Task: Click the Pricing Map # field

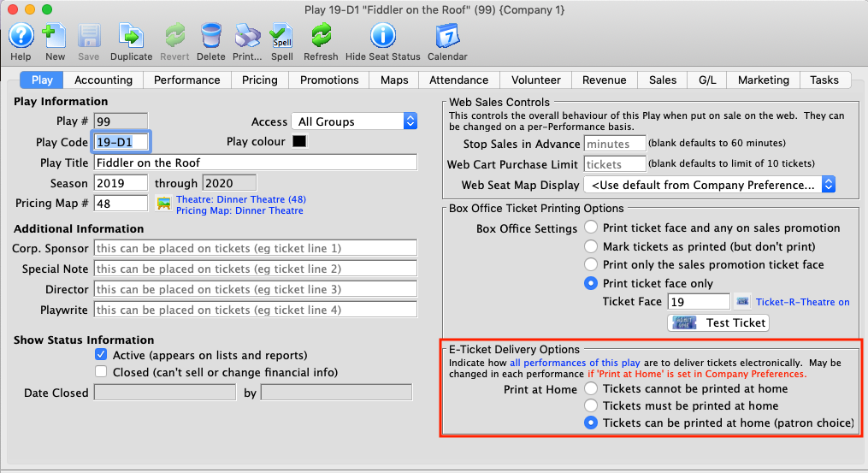Action: pos(121,204)
